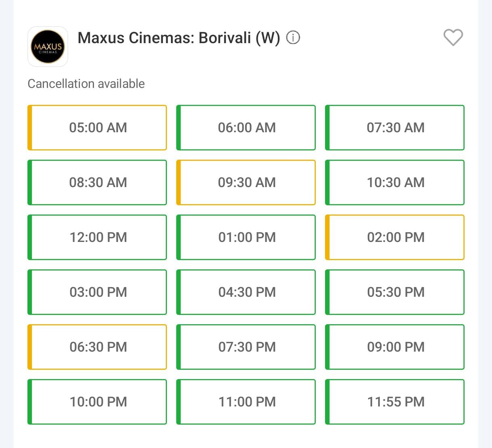Tap the Maxus Cinemas logo
This screenshot has height=448, width=492.
coord(48,47)
